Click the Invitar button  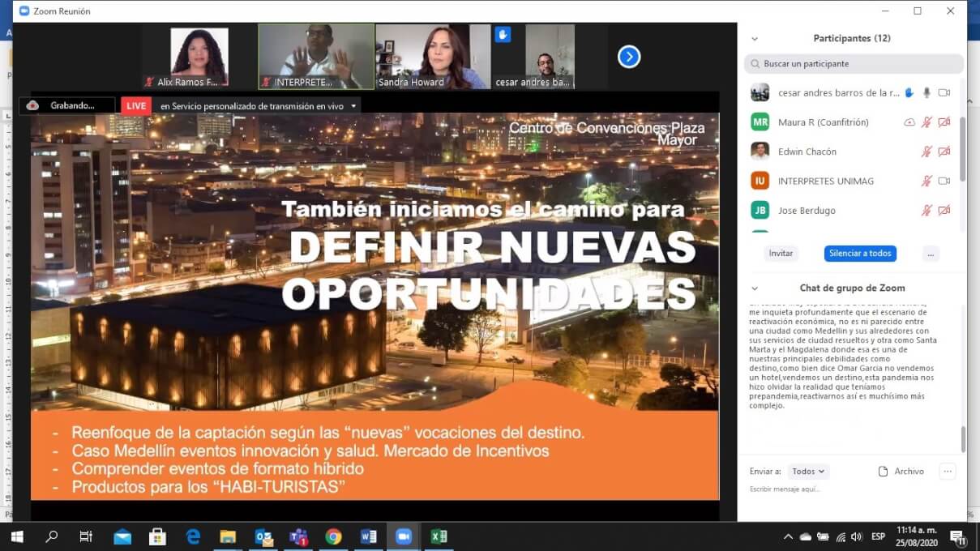780,254
